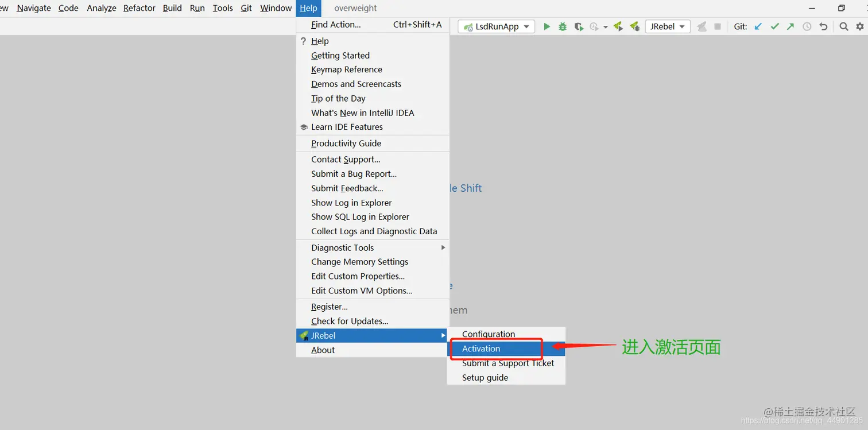Show Tip of the Day
This screenshot has height=430, width=868.
372,98
